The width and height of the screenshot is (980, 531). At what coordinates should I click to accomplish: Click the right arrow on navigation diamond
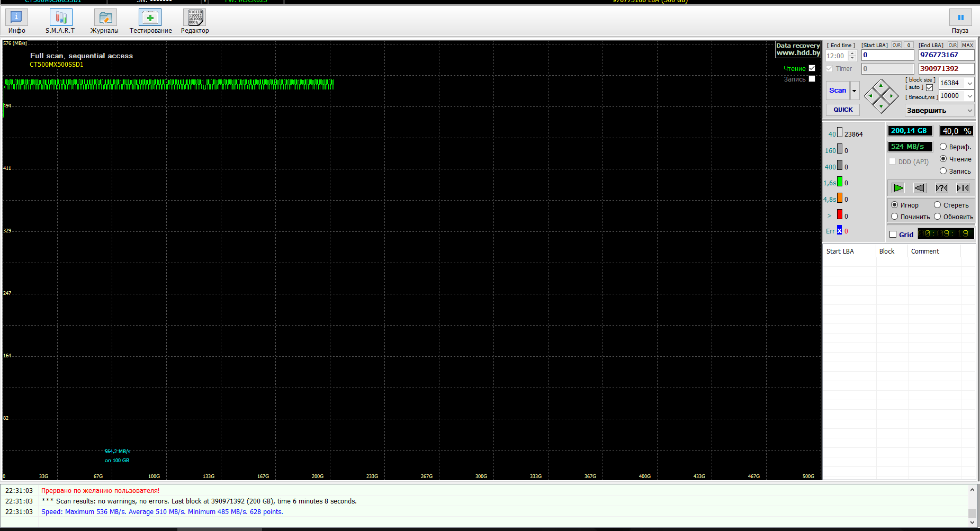tap(892, 96)
